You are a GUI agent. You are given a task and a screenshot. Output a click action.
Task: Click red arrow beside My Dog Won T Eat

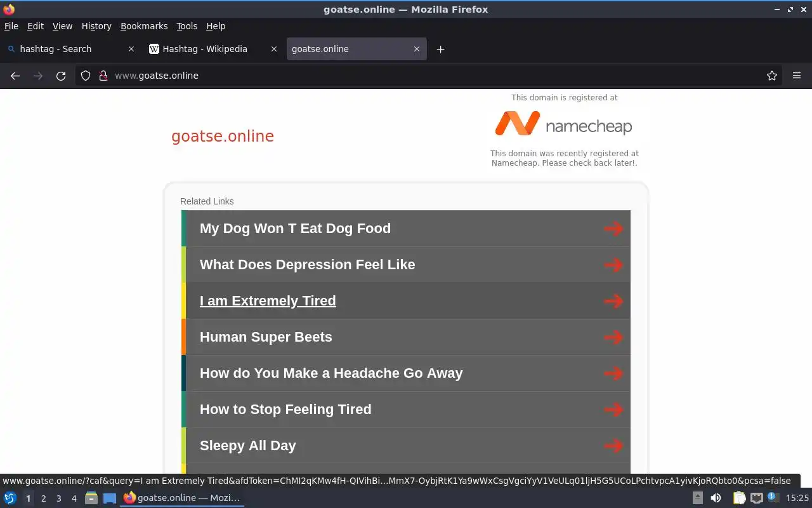coord(613,229)
